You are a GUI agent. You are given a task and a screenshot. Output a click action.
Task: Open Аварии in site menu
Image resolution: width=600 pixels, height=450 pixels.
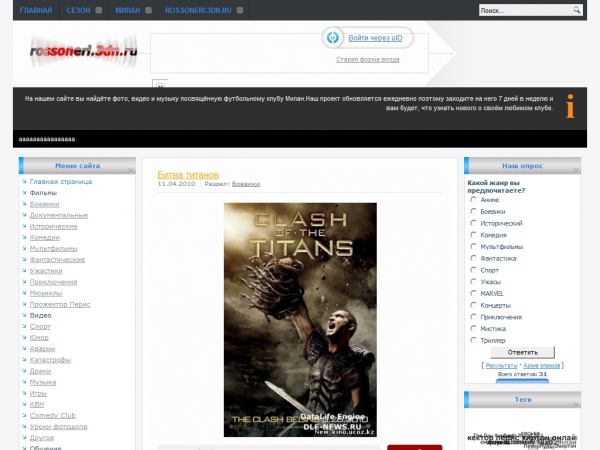pos(42,349)
